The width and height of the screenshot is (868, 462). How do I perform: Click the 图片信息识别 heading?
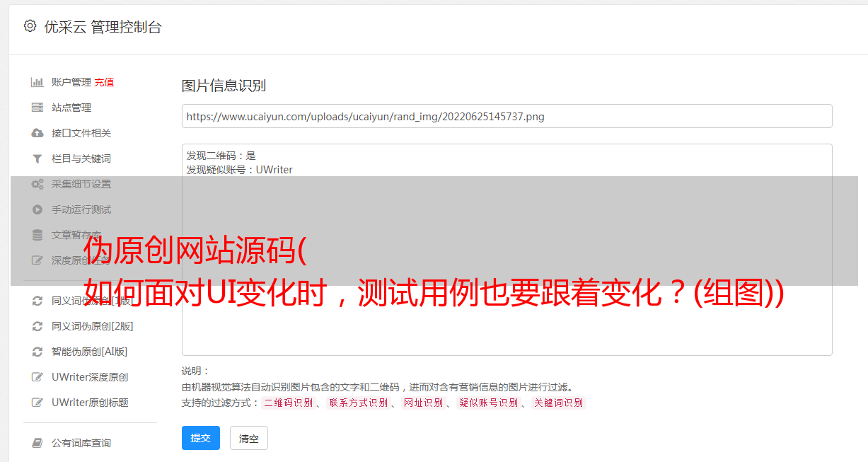[224, 86]
